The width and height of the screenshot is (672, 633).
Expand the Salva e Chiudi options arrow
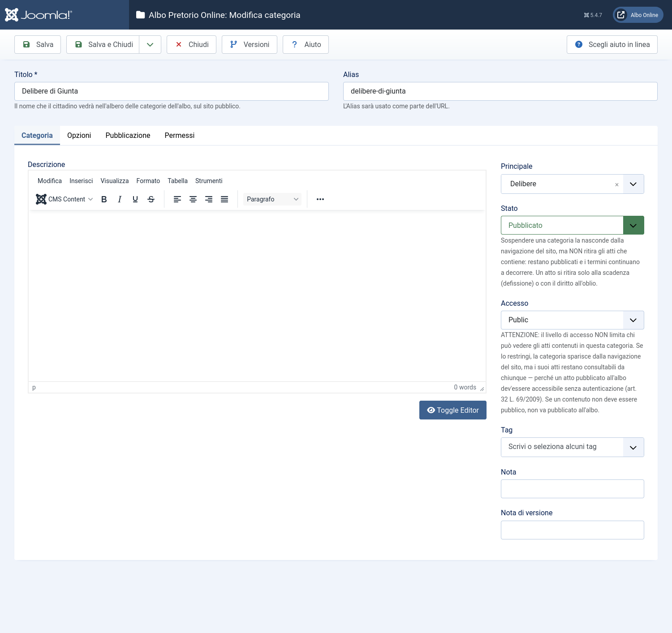150,44
